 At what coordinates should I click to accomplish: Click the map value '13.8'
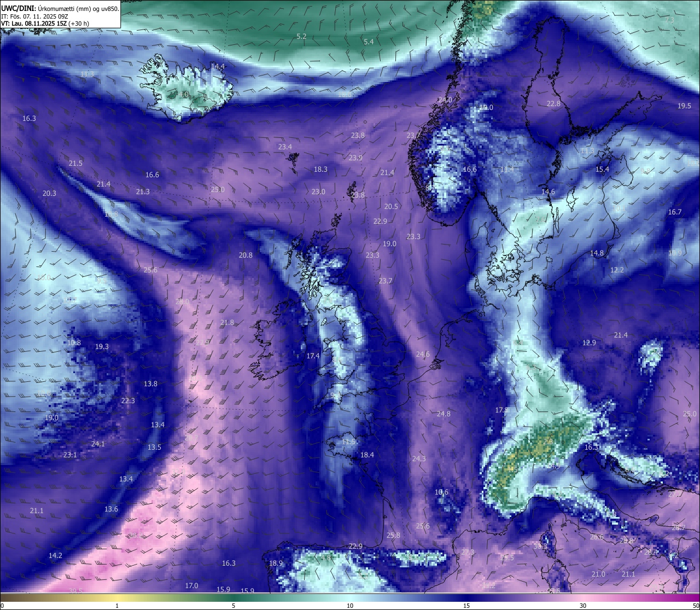pos(150,384)
